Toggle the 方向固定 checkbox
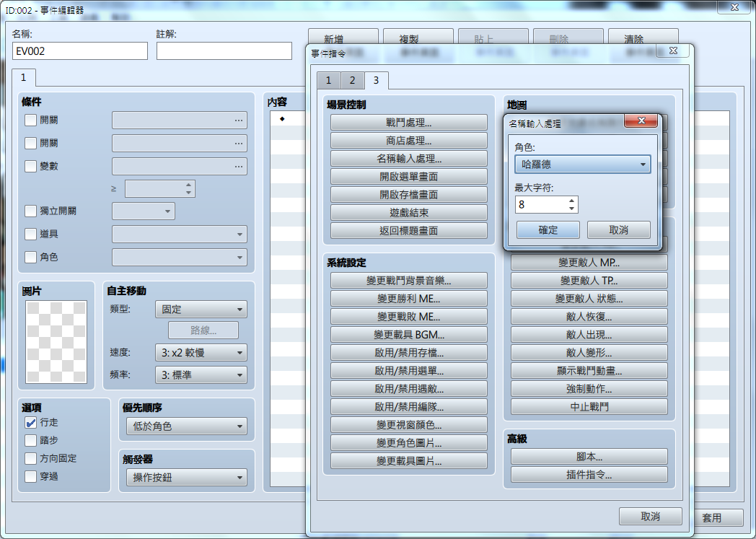 pos(30,458)
